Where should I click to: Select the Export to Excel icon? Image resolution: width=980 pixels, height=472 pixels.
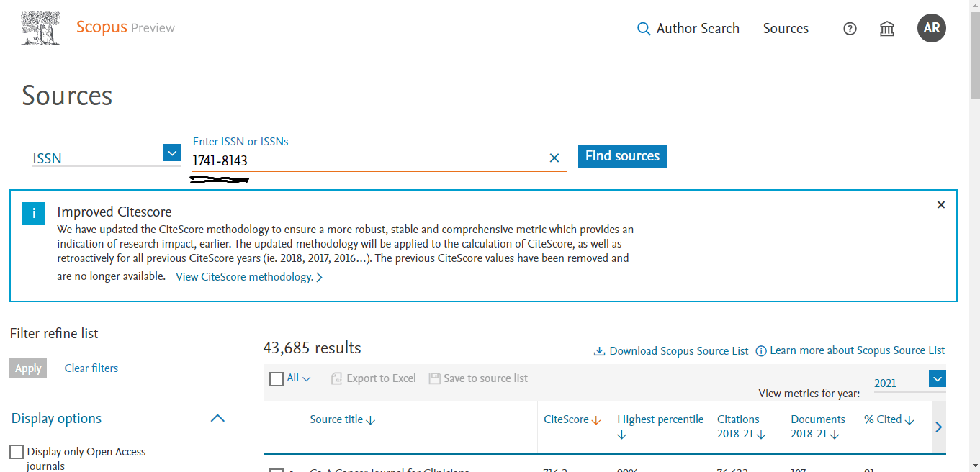coord(336,378)
